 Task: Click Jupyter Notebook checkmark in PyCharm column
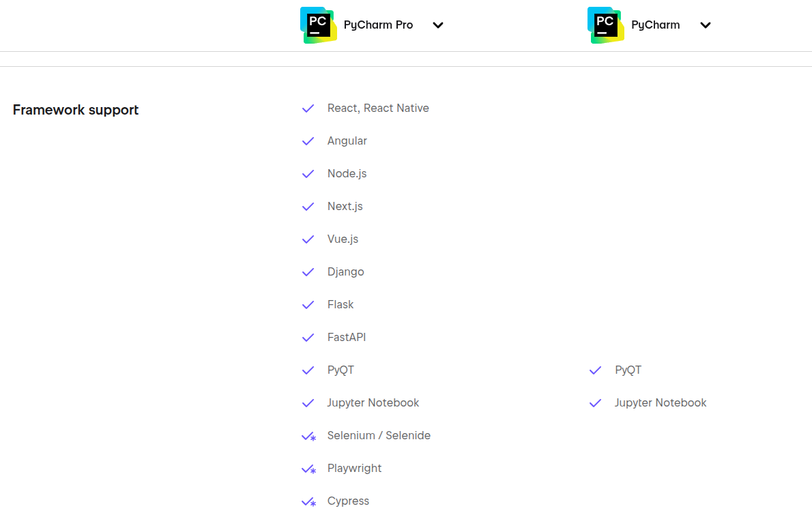596,403
